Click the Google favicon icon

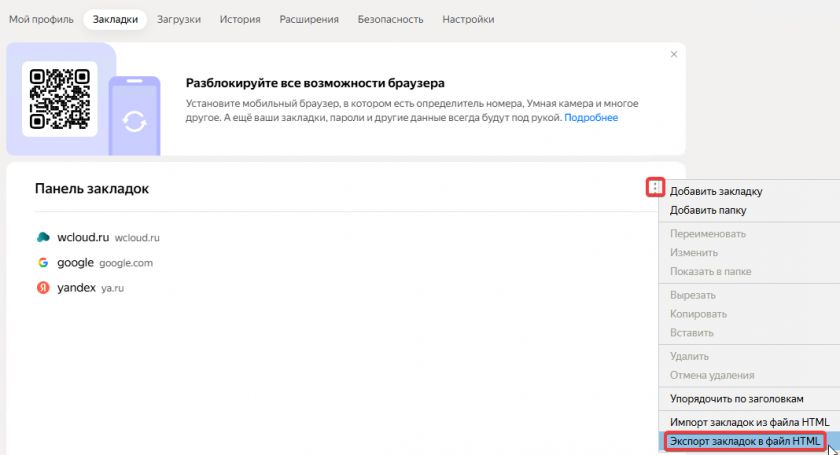[43, 263]
